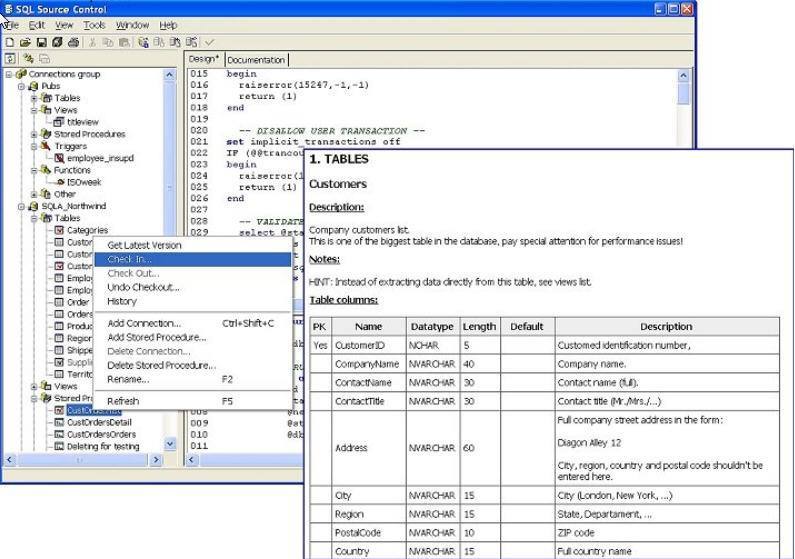
Task: Click the titleview view icon in tree
Action: tap(59, 122)
